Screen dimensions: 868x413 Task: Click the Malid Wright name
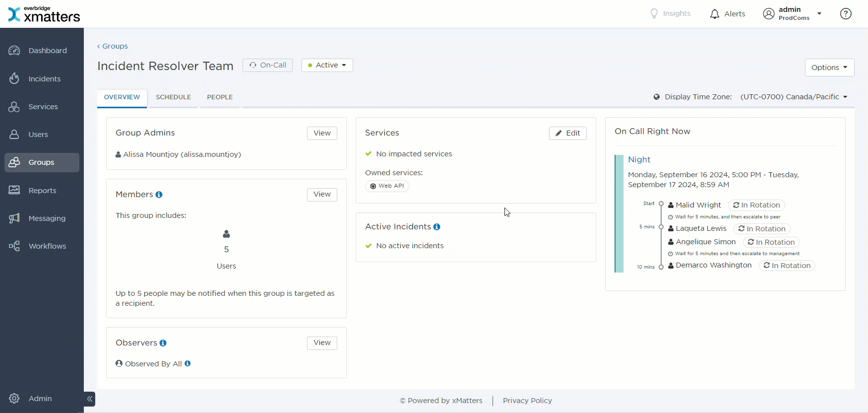[698, 205]
